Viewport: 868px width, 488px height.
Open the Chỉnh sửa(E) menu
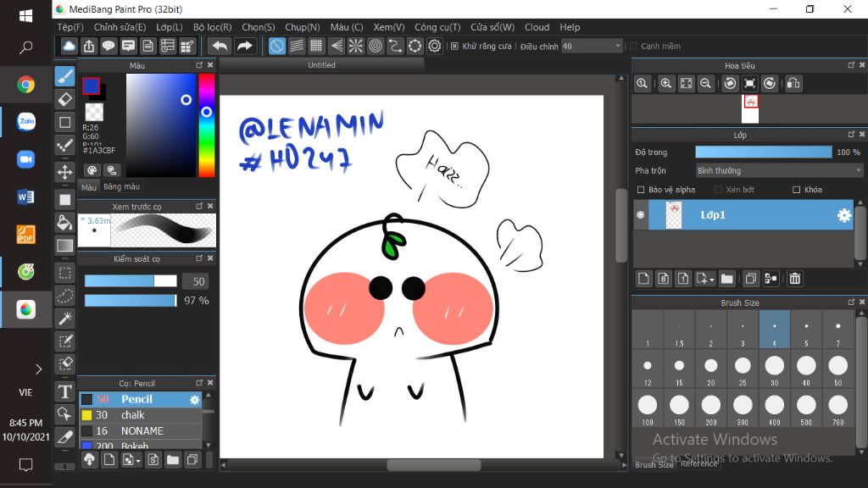120,27
